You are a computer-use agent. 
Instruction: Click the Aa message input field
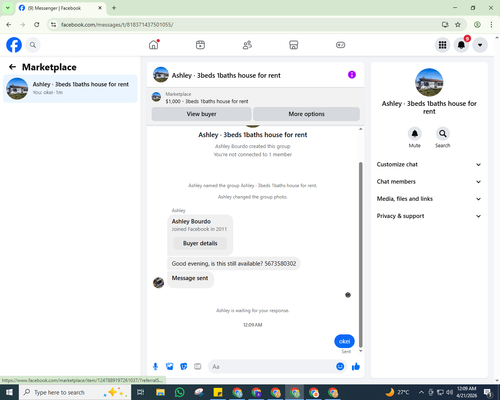pos(271,367)
